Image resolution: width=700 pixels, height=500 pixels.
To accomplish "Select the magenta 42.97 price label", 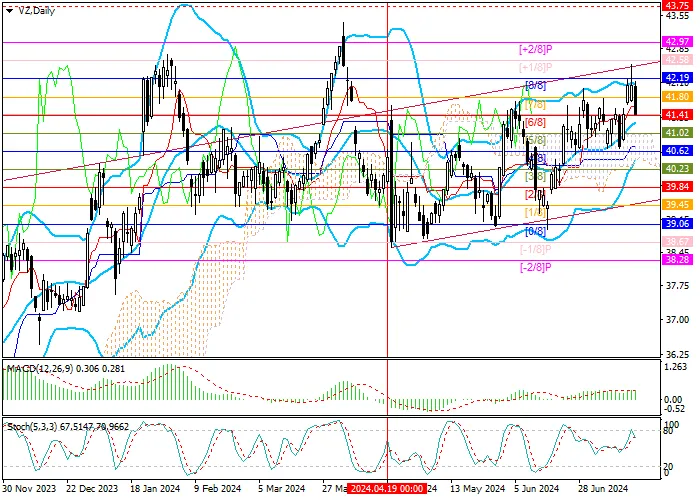I will tap(677, 42).
